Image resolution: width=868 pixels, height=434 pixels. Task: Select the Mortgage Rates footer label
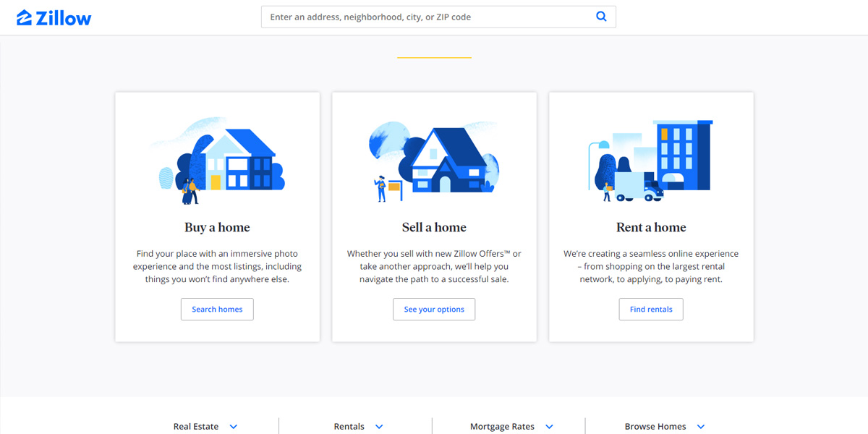[502, 427]
